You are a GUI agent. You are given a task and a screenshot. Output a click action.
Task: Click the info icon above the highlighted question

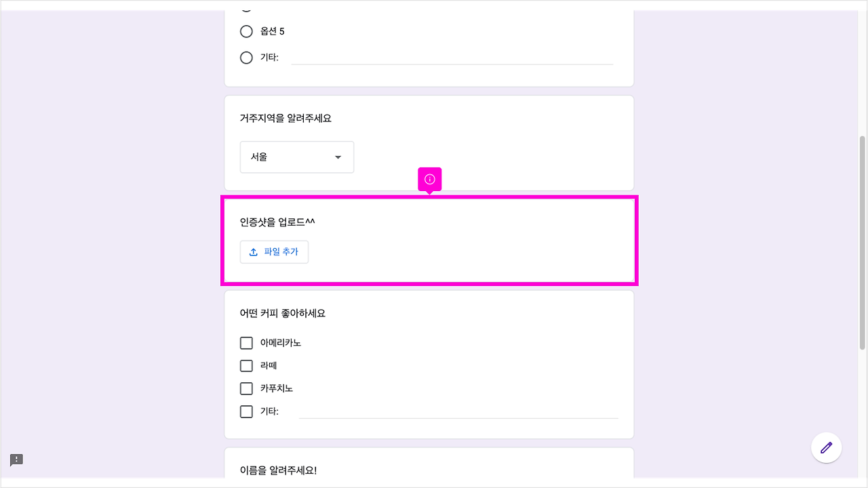(429, 178)
